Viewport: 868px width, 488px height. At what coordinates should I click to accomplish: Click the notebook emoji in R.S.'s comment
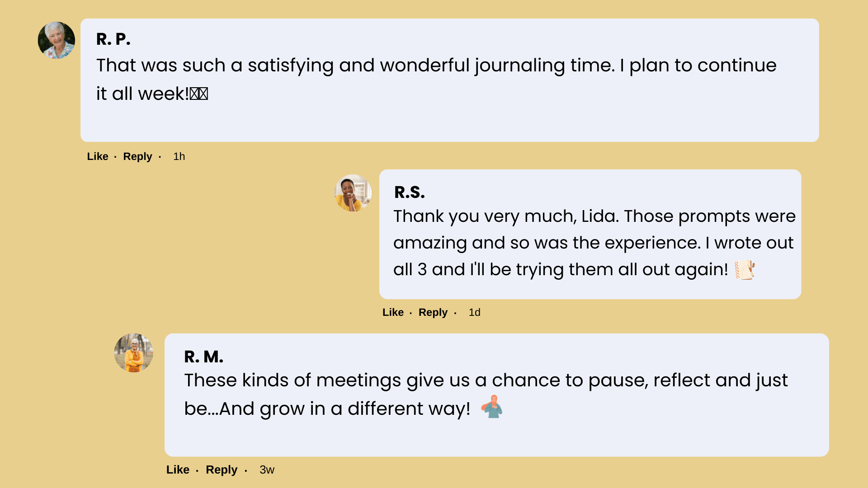tap(745, 270)
